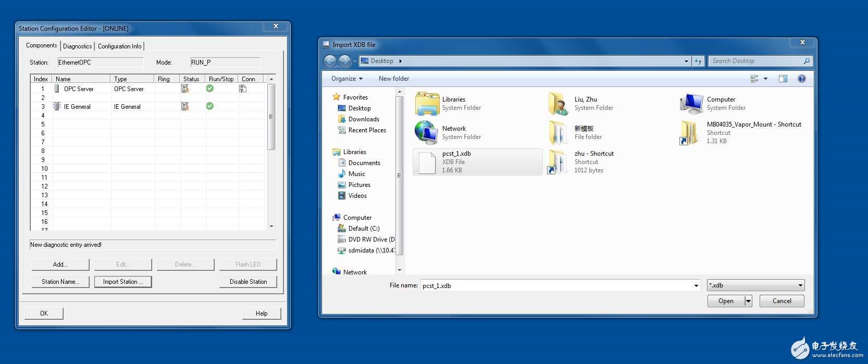
Task: Toggle the preview pane icon
Action: point(783,79)
